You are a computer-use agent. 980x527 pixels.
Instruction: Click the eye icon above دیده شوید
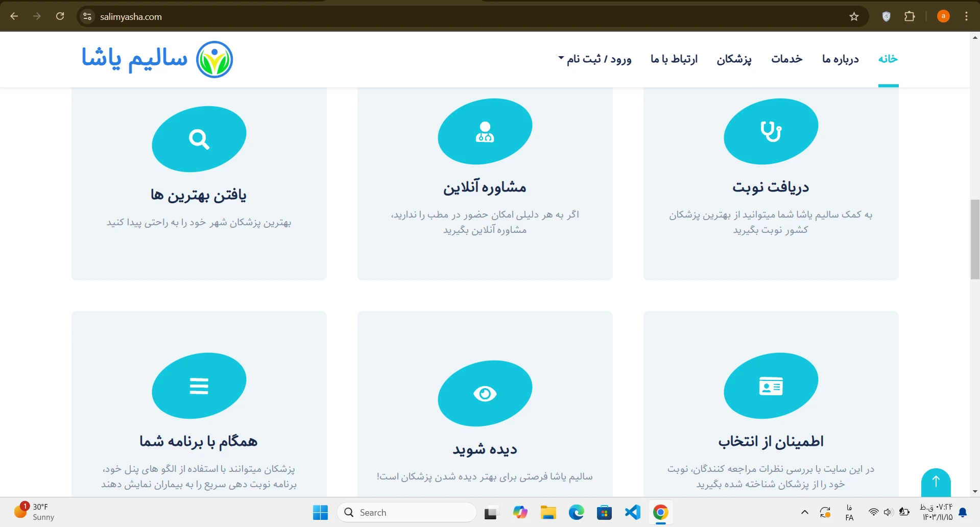485,394
